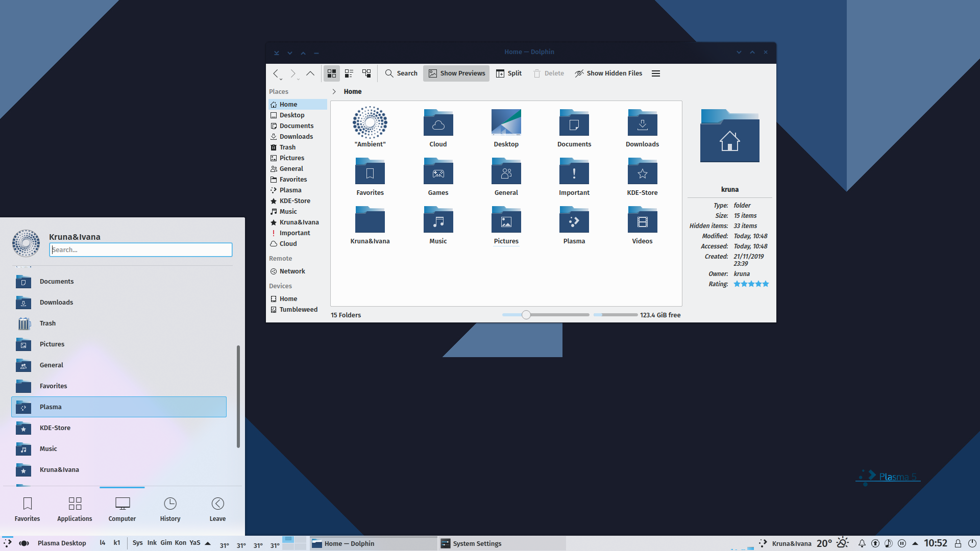Open Tumbleweed device in sidebar
980x551 pixels.
point(298,310)
